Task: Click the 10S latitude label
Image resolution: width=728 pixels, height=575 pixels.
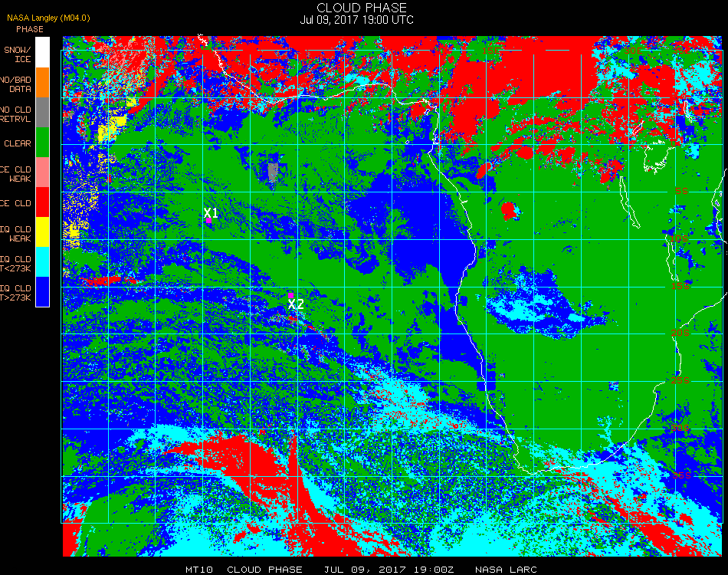Action: pyautogui.click(x=679, y=238)
